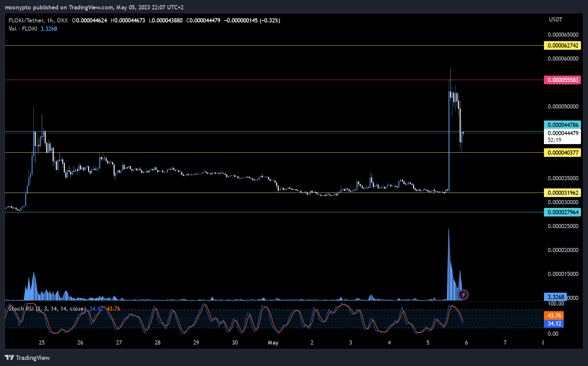Viewport: 588px width, 366px height.
Task: Click the USDT currency label
Action: [555, 19]
